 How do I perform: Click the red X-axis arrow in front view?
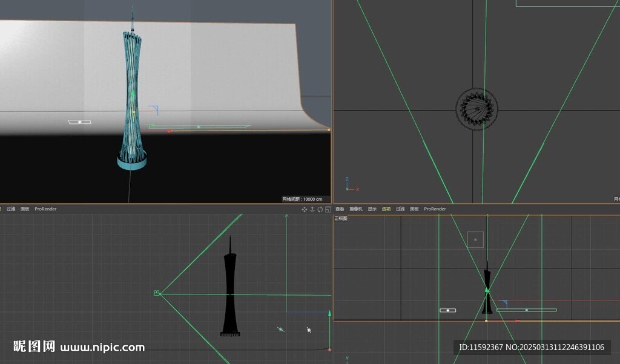point(517,321)
